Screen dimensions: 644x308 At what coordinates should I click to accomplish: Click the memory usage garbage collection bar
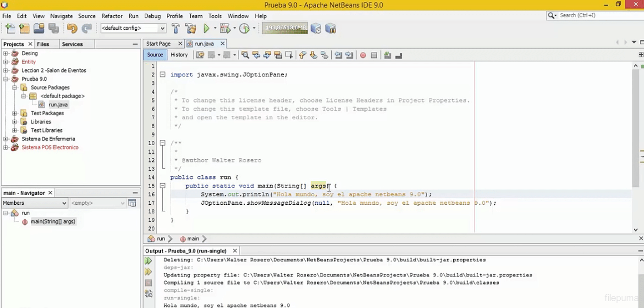285,28
